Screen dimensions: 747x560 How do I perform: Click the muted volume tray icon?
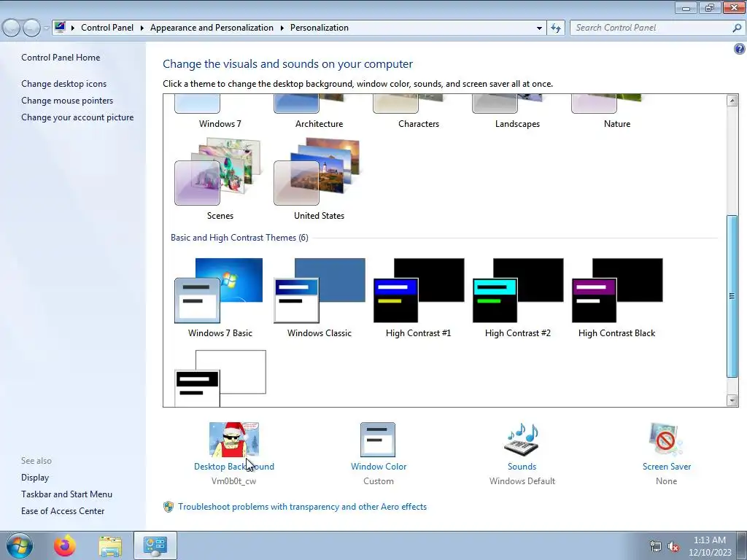click(673, 546)
